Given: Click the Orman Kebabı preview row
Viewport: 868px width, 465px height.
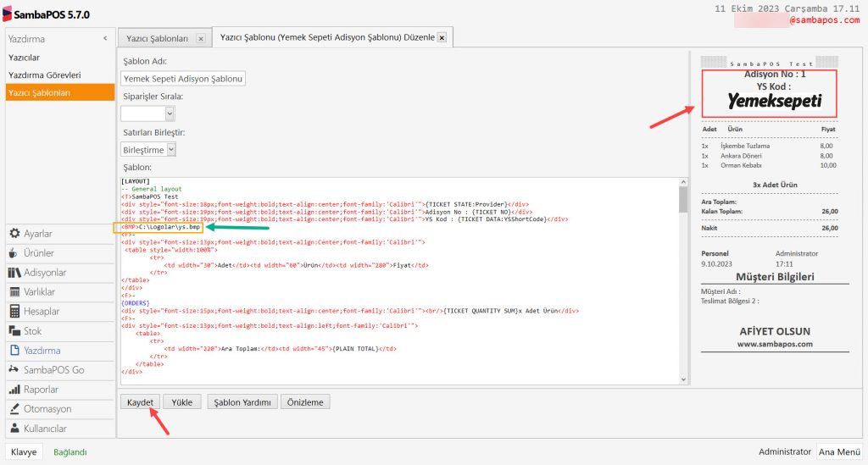Looking at the screenshot, I should [769, 165].
